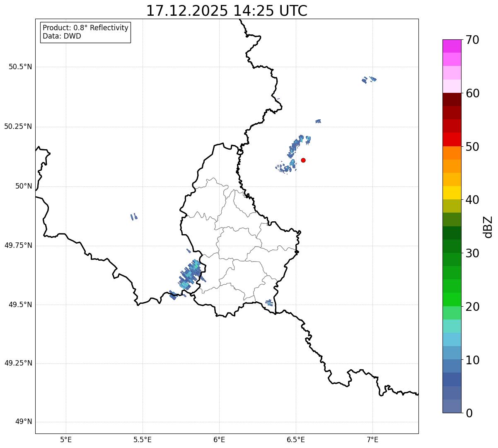498x448 pixels.
Task: Click the magenta top colorbar segment
Action: tap(452, 46)
